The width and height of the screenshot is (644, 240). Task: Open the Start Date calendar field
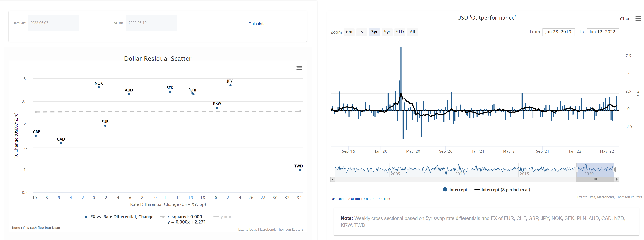53,23
